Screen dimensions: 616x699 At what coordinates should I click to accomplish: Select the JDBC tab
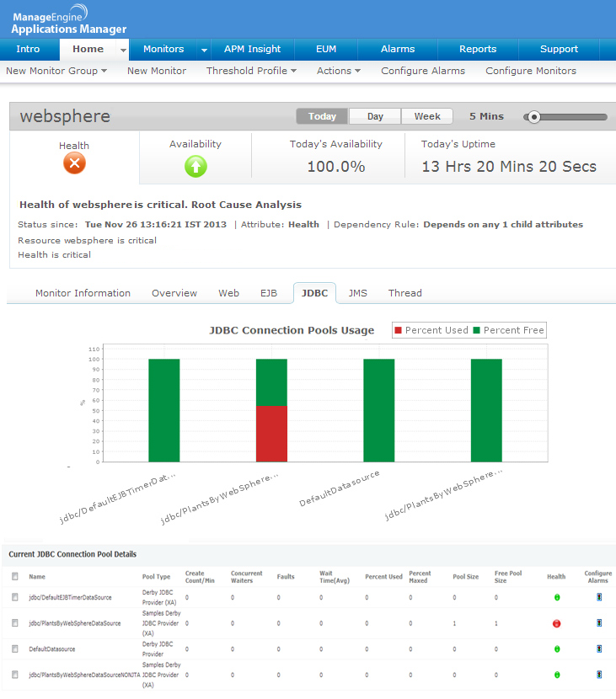tap(314, 293)
